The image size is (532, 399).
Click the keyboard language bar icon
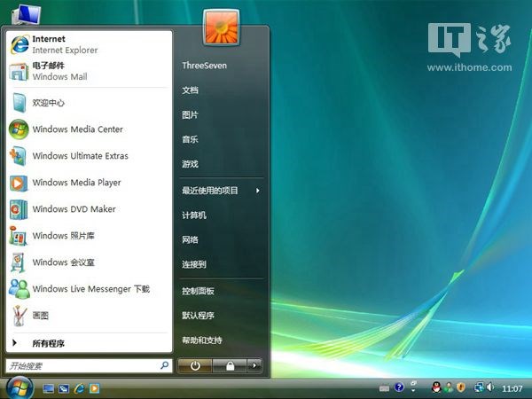(x=384, y=388)
